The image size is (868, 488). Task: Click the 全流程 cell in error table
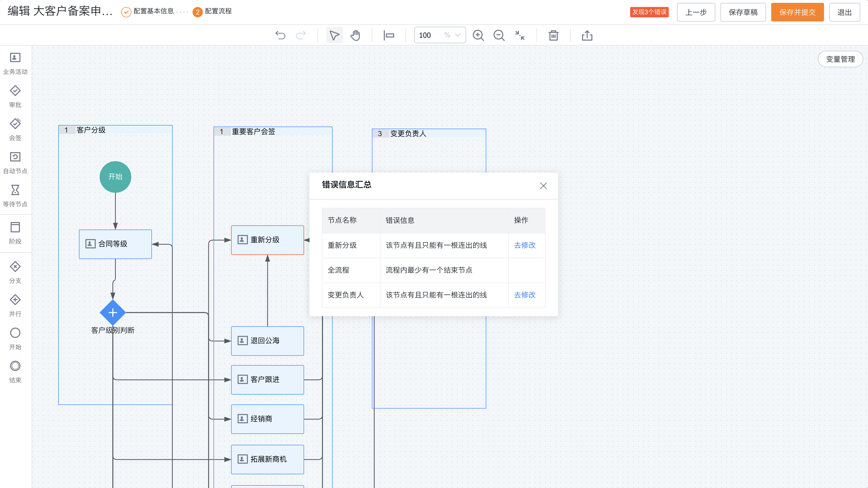351,270
